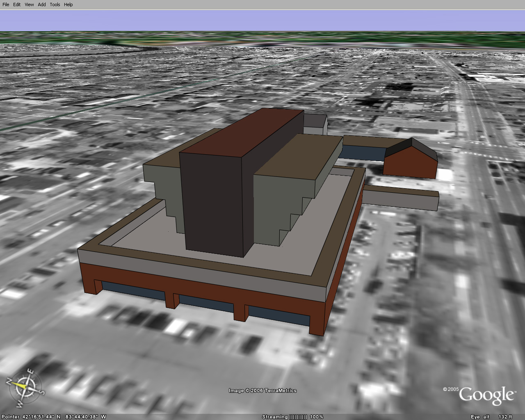
Task: Open the Help menu
Action: [x=68, y=5]
